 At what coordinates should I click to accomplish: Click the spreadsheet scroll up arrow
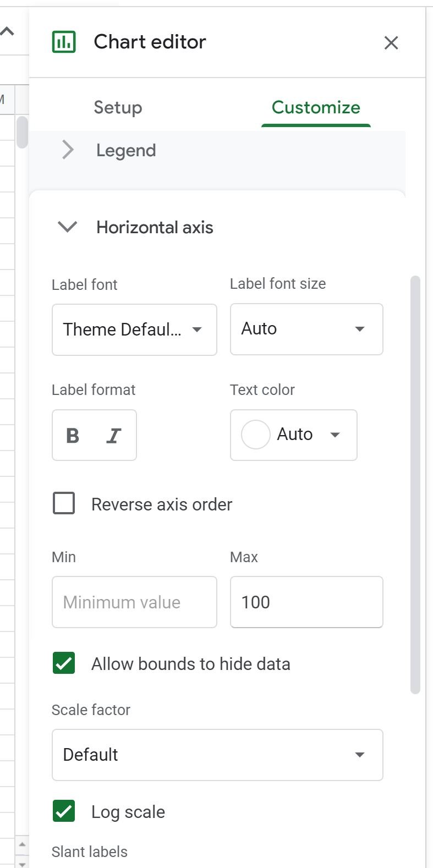pos(22,844)
